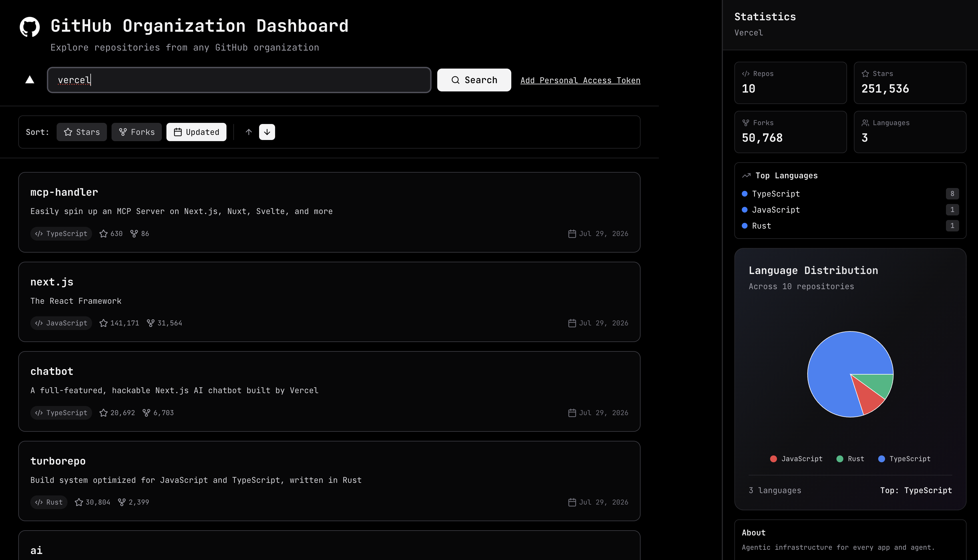This screenshot has height=560, width=978.
Task: Click the calendar icon on the chatbot card
Action: (x=572, y=413)
